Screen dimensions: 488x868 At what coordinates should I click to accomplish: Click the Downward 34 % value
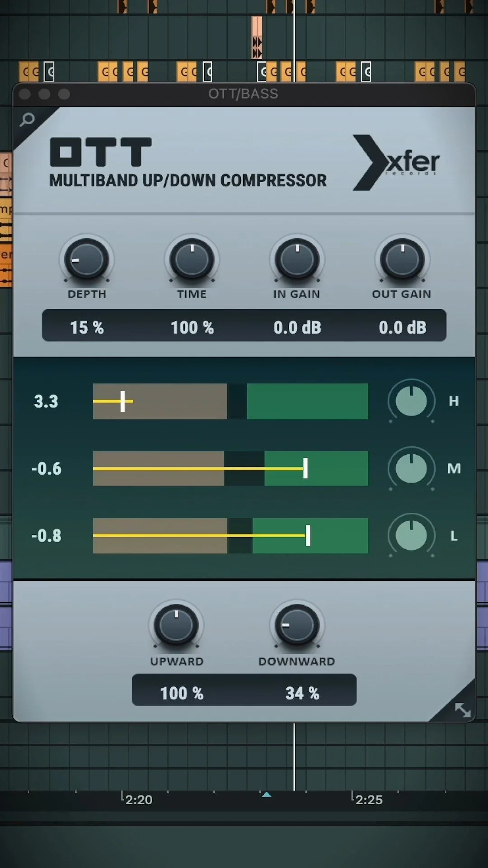302,693
